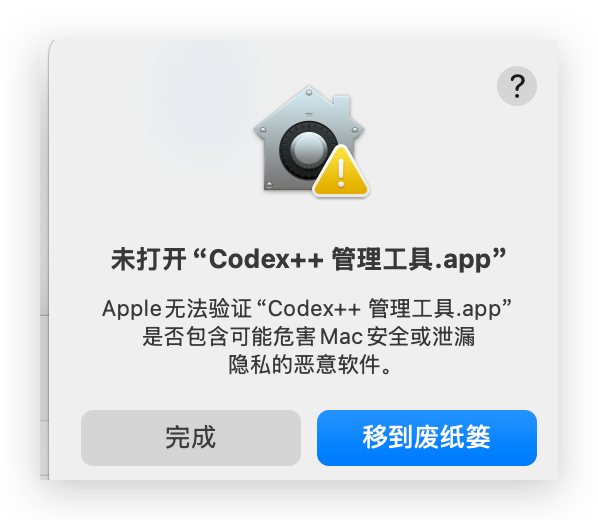Click the bold title 未打开 text

pos(148,259)
